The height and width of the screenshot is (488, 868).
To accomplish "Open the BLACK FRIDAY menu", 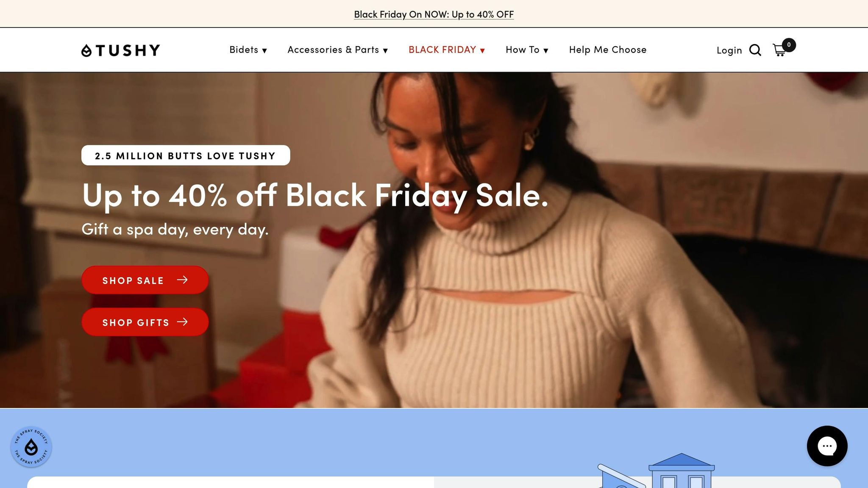I will (x=447, y=50).
